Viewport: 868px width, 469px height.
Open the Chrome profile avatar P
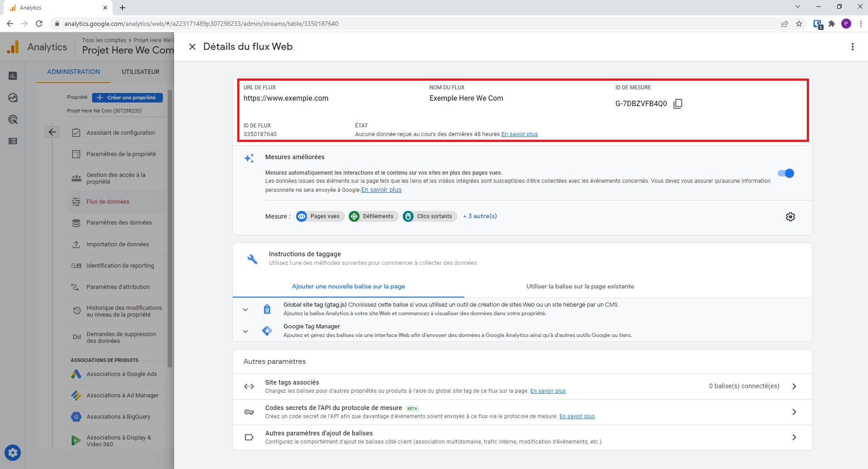point(846,24)
